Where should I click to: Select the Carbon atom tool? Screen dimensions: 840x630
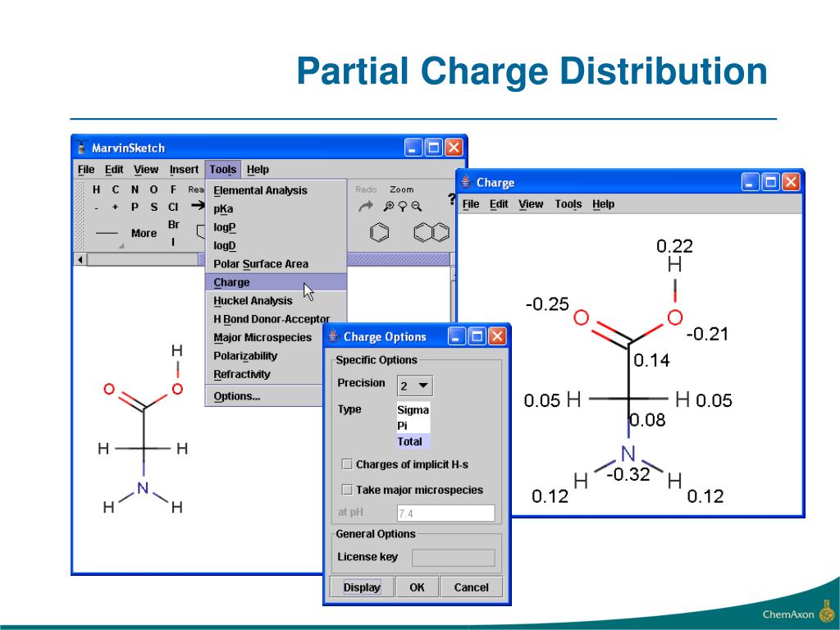[116, 189]
